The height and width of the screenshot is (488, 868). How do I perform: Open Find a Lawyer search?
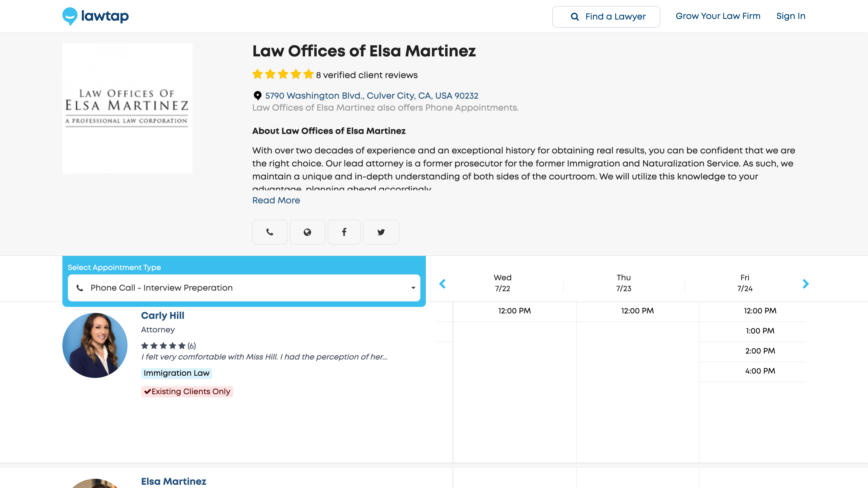tap(606, 17)
